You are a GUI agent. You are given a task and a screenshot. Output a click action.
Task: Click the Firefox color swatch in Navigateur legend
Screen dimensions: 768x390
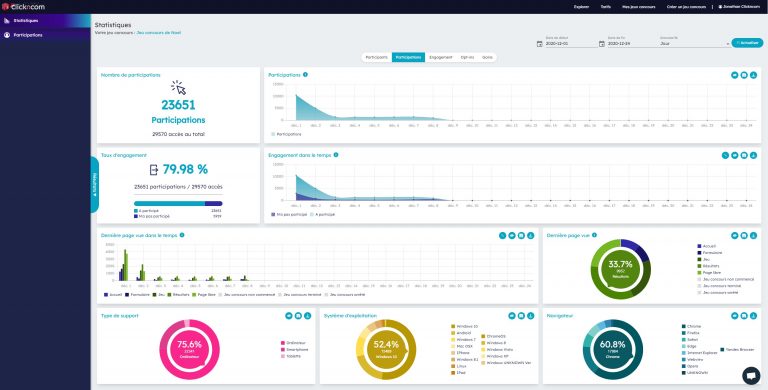point(683,333)
